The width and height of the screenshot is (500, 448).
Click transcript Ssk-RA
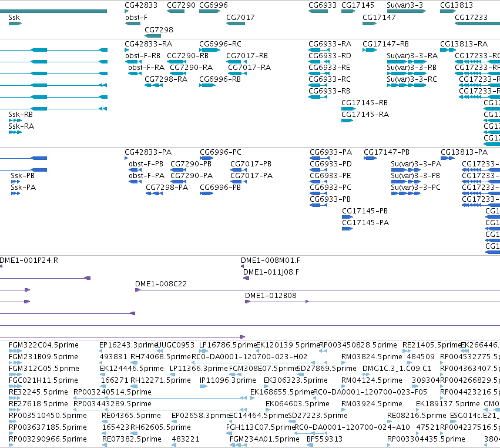15,132
